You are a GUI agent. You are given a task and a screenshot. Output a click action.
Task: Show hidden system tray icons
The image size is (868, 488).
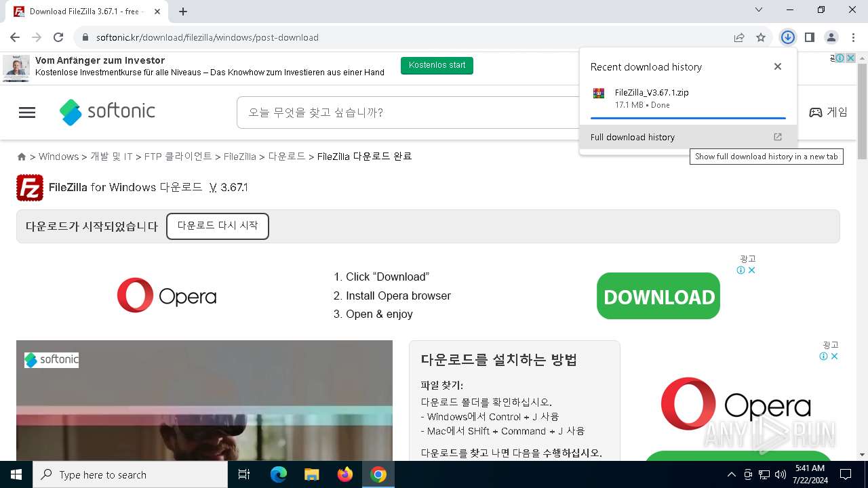(731, 474)
